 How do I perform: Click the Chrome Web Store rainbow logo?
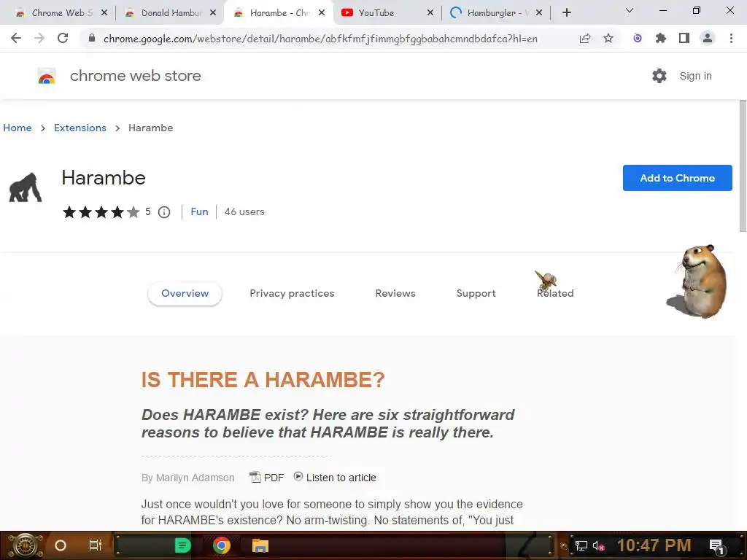coord(47,76)
